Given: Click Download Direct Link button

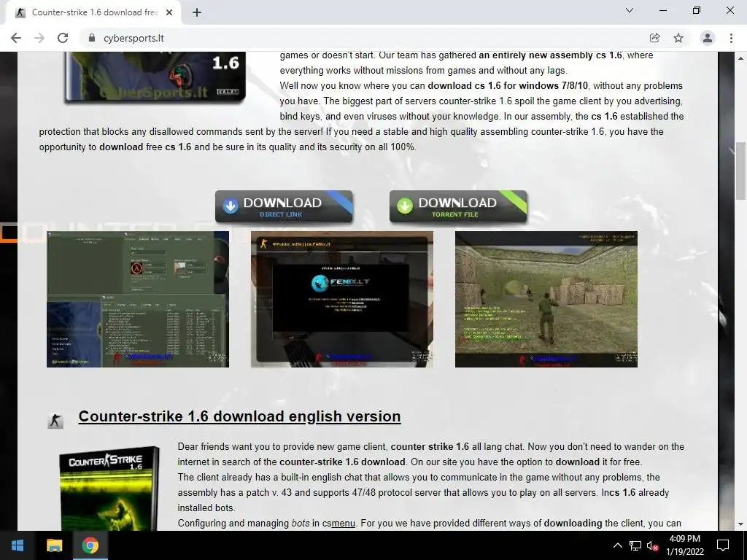Looking at the screenshot, I should point(284,206).
